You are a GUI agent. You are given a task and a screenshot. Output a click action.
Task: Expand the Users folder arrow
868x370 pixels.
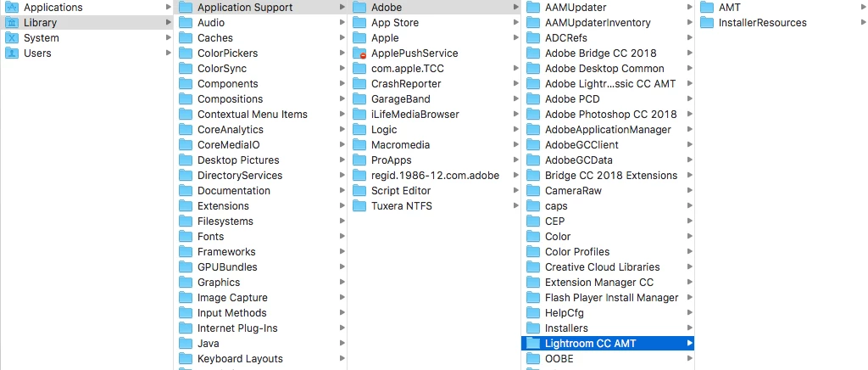click(169, 53)
